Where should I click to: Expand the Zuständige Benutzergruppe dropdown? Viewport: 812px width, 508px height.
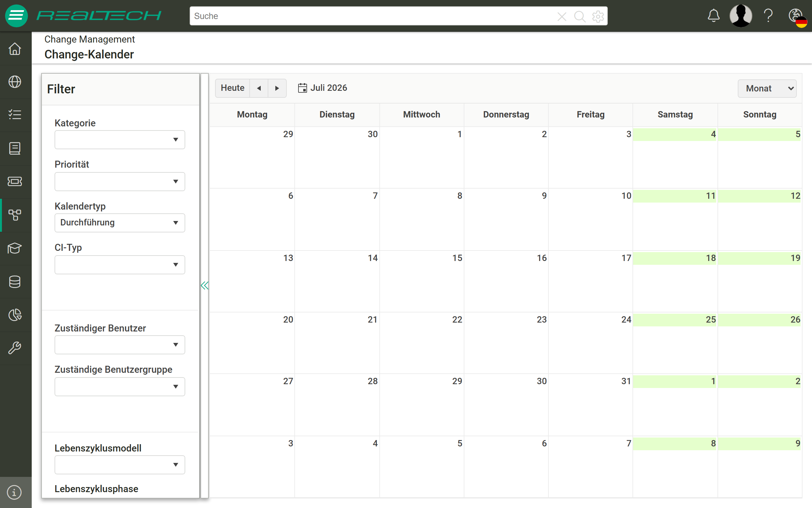click(x=120, y=387)
